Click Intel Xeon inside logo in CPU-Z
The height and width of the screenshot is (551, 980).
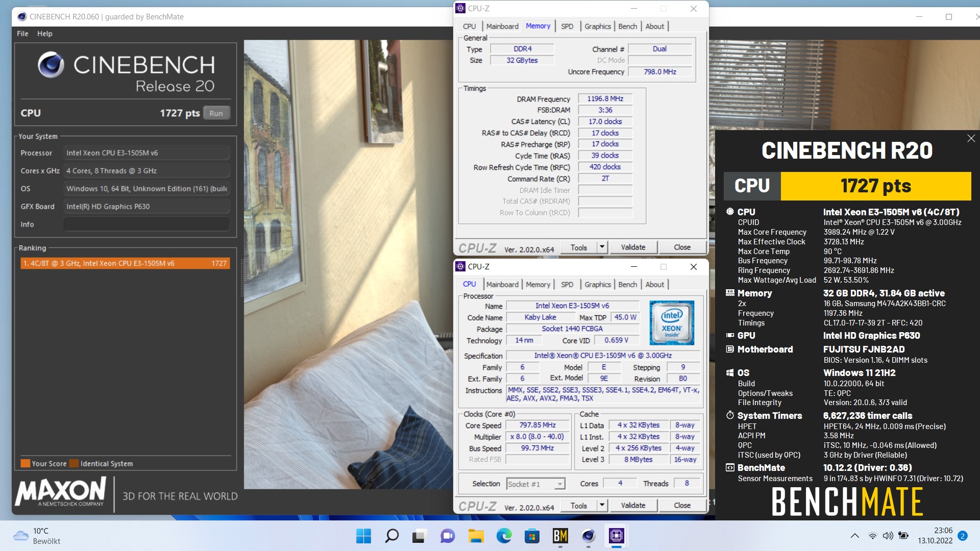(671, 323)
